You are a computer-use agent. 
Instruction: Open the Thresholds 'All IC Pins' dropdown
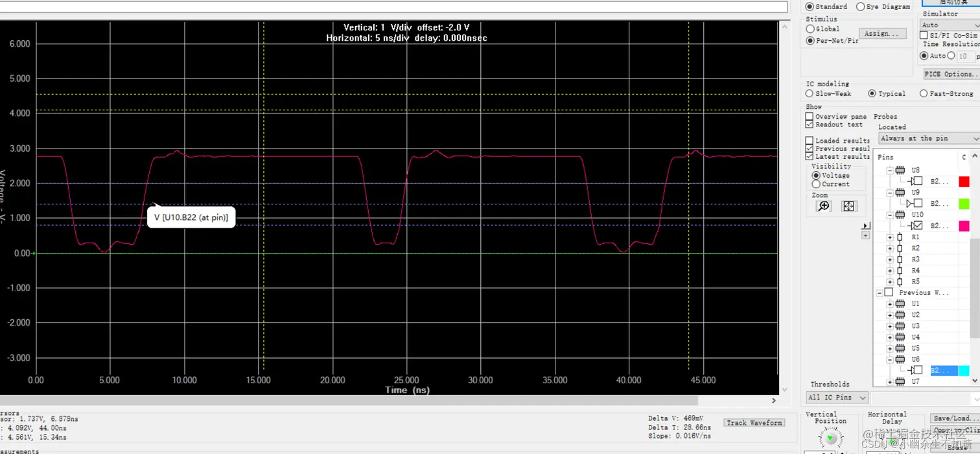[x=837, y=397]
